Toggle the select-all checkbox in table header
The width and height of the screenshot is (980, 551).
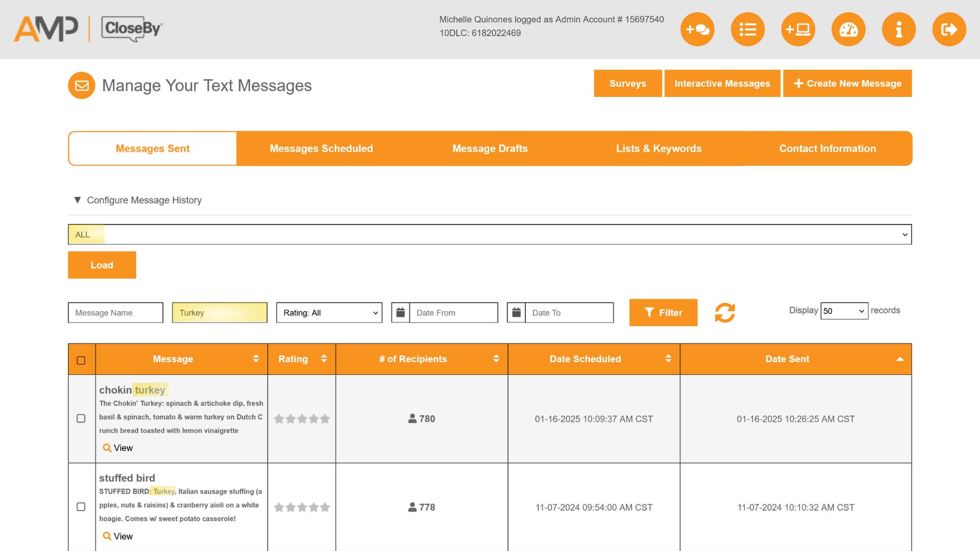click(81, 361)
